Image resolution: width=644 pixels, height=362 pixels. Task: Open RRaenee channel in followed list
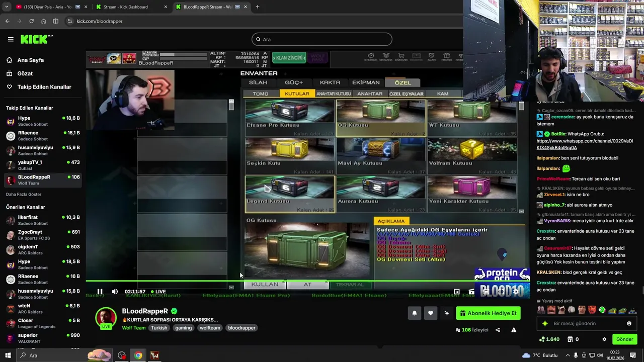coord(43,136)
